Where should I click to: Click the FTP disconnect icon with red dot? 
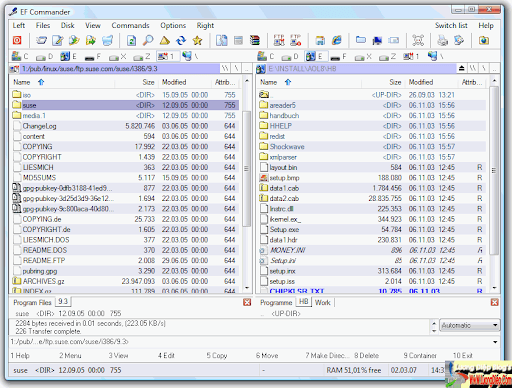296,40
